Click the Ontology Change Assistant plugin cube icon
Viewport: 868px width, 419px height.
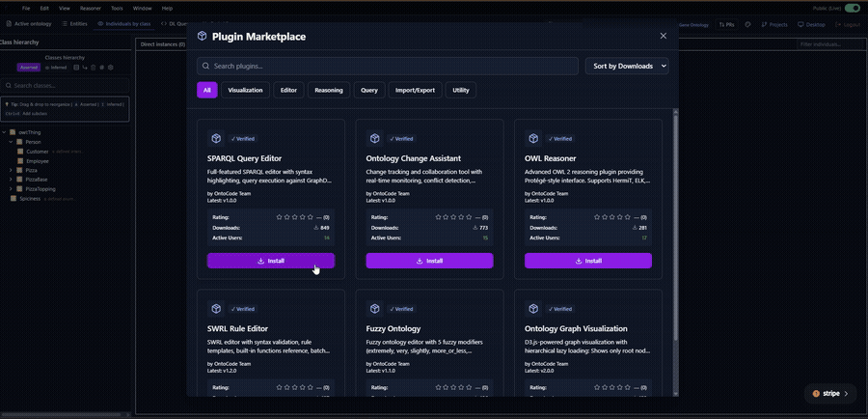pos(375,139)
